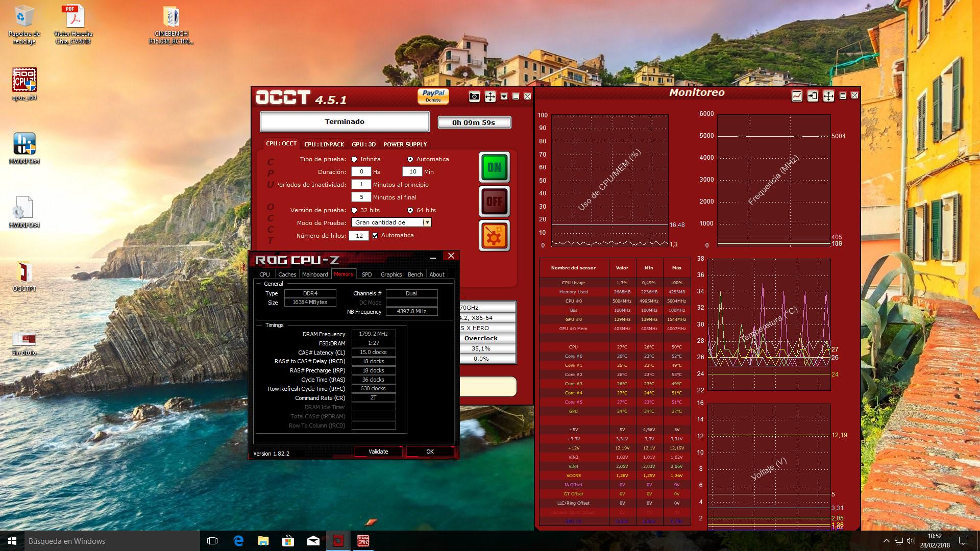Open Mail app from taskbar

pyautogui.click(x=313, y=541)
